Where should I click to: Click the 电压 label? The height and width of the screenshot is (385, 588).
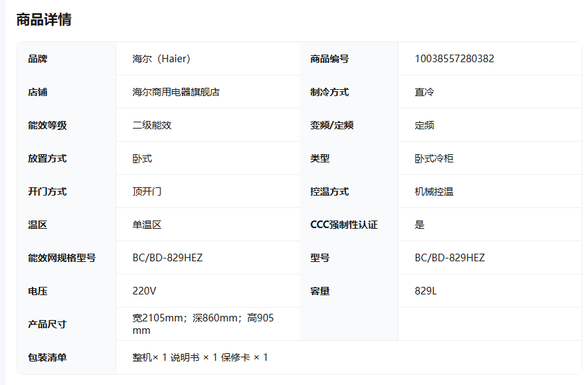click(x=37, y=291)
